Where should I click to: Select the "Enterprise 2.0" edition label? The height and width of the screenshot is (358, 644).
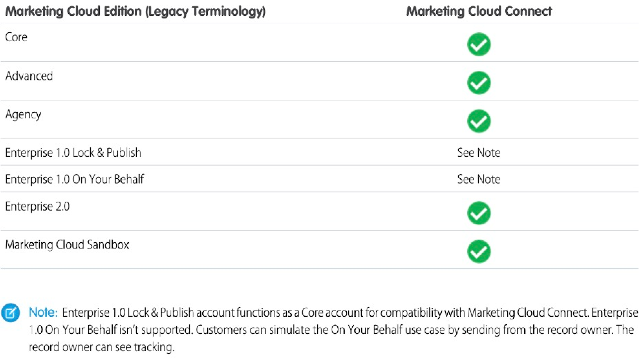click(x=37, y=207)
